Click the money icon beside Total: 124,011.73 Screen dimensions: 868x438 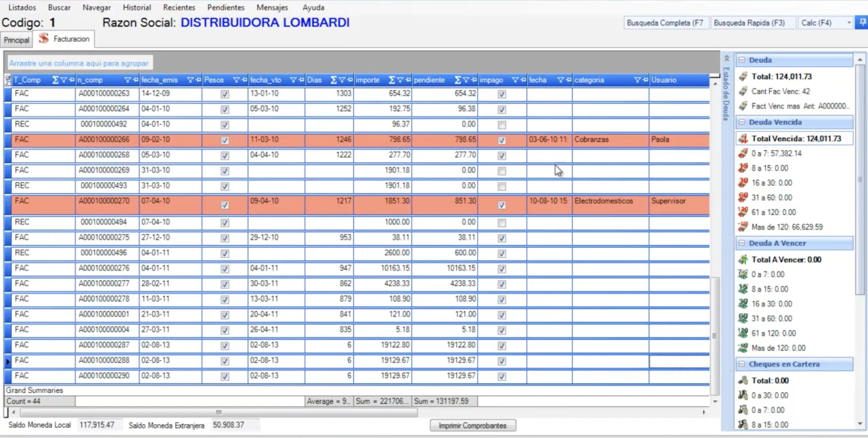743,76
